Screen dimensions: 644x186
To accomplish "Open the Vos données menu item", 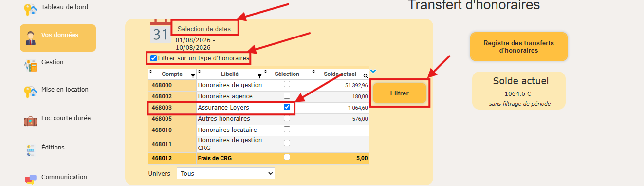I will tap(58, 38).
